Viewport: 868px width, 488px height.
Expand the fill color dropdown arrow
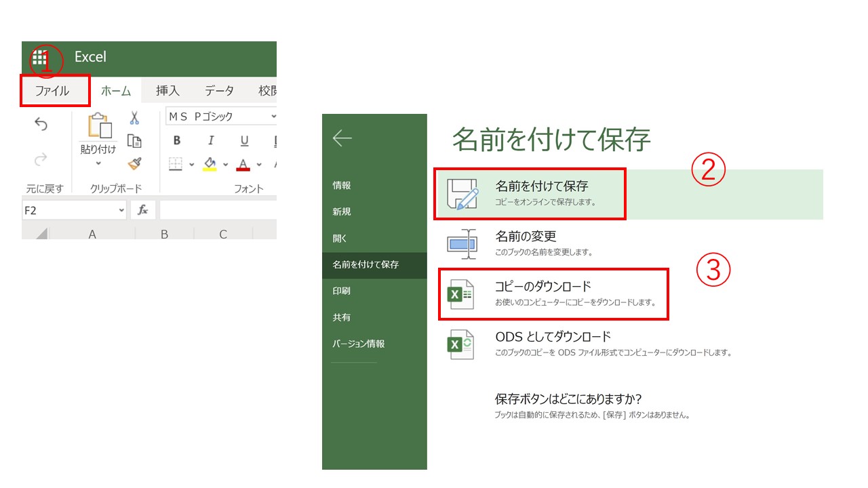[x=226, y=165]
